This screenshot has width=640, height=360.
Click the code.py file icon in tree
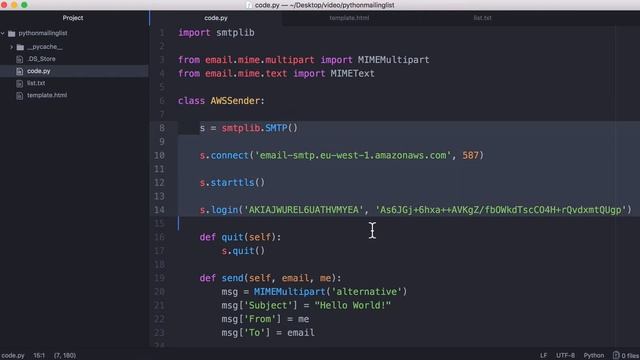pyautogui.click(x=19, y=71)
